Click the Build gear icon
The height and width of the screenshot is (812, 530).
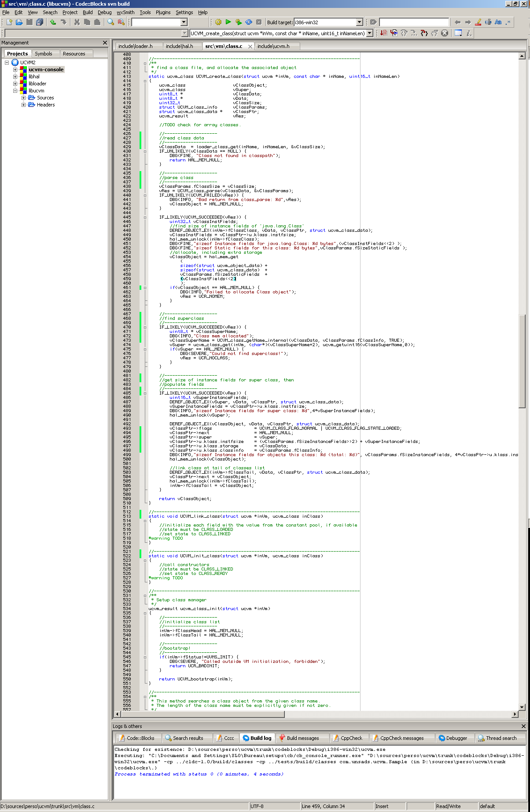point(218,22)
